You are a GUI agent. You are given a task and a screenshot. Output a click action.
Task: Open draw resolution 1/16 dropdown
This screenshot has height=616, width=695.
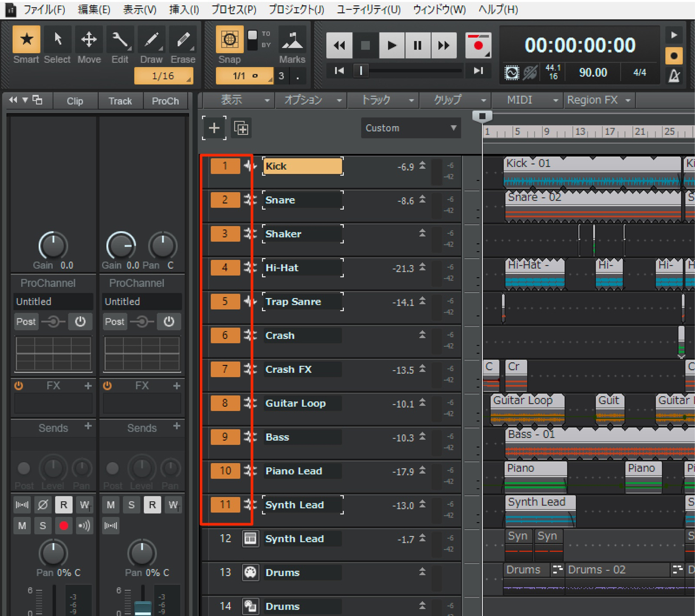[164, 76]
